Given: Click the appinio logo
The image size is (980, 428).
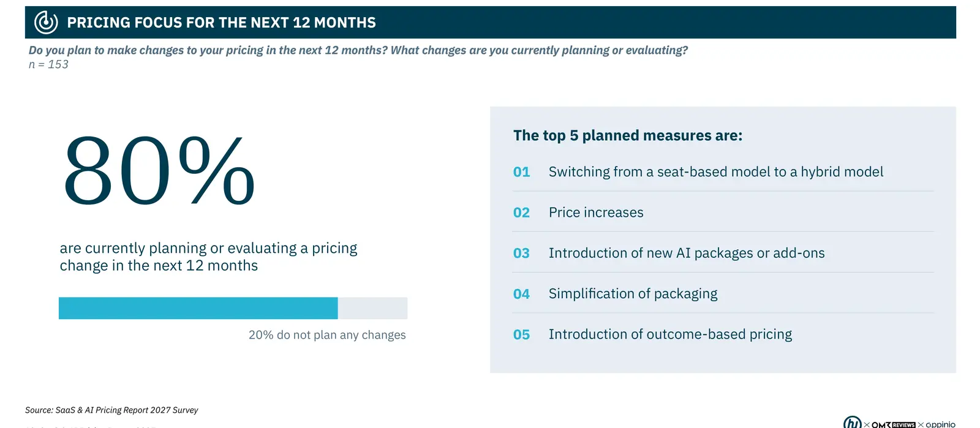Looking at the screenshot, I should 940,424.
